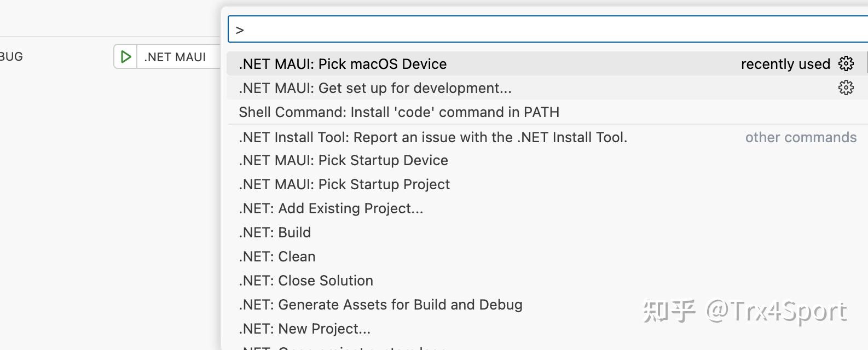
Task: Run .NET MAUI: Pick Startup Device
Action: [343, 160]
